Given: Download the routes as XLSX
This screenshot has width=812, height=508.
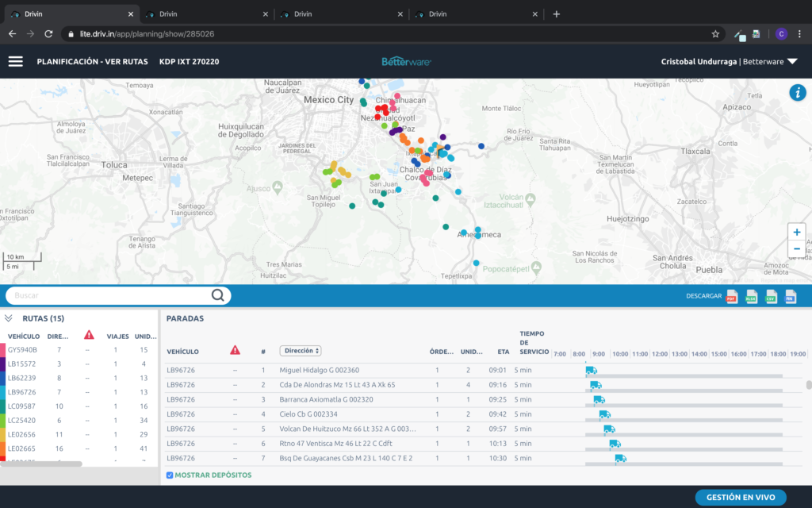Looking at the screenshot, I should [x=751, y=297].
